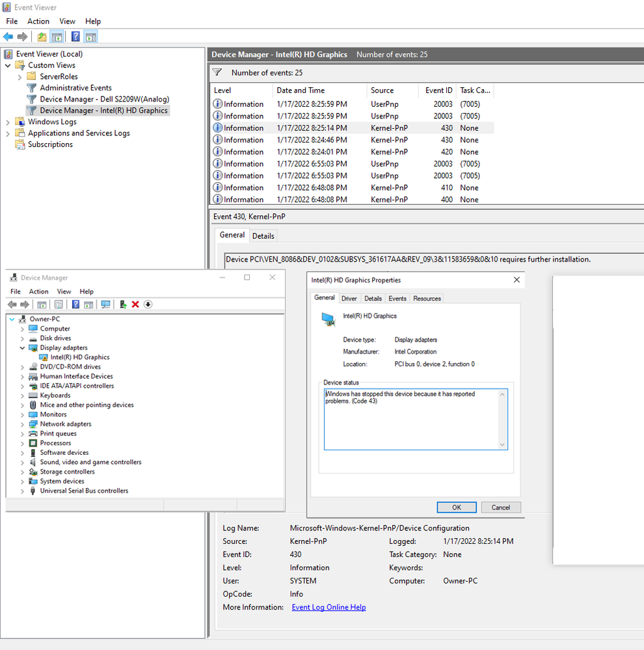Expand Applications and Services Logs node
Viewport: 644px width, 650px height.
(8, 133)
